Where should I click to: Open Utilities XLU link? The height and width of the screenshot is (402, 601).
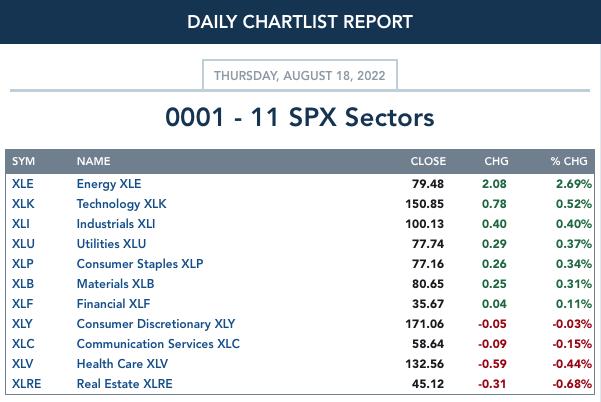(111, 244)
